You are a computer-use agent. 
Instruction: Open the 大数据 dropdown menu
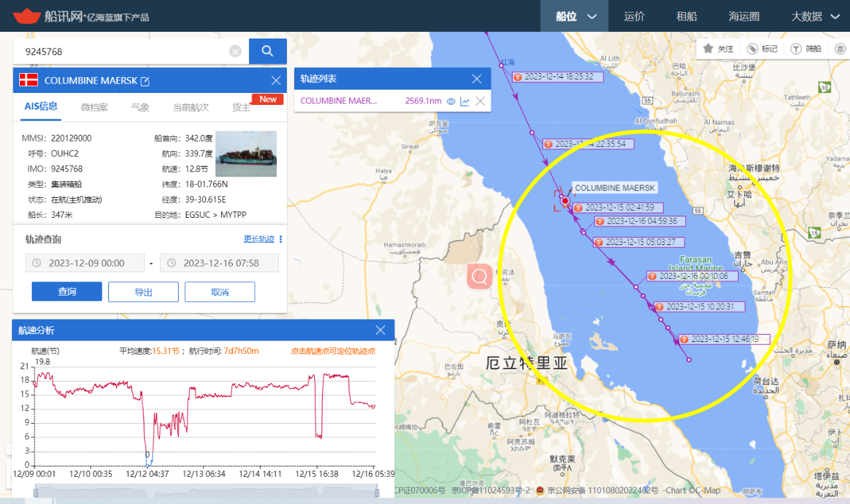815,16
